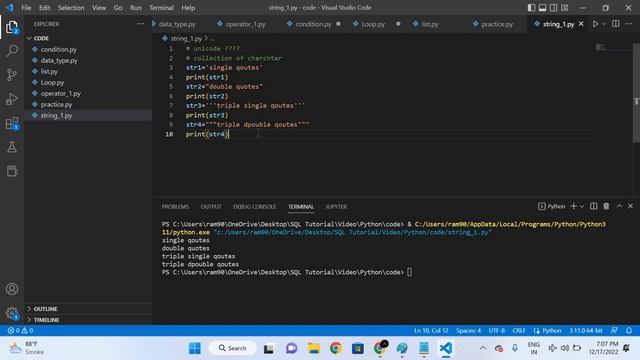Open the taskbar Search box

(233, 348)
